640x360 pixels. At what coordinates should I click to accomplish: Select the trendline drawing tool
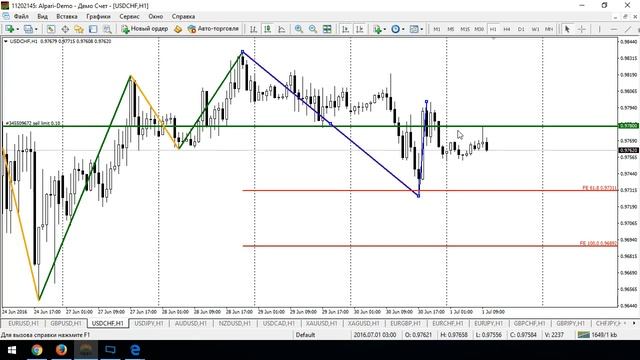tap(628, 29)
